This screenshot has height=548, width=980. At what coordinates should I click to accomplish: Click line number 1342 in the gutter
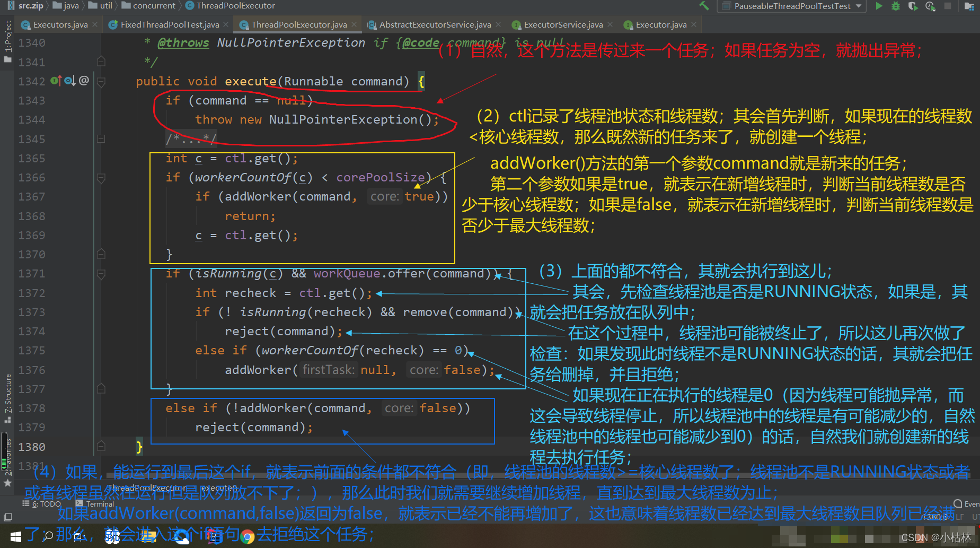[32, 81]
